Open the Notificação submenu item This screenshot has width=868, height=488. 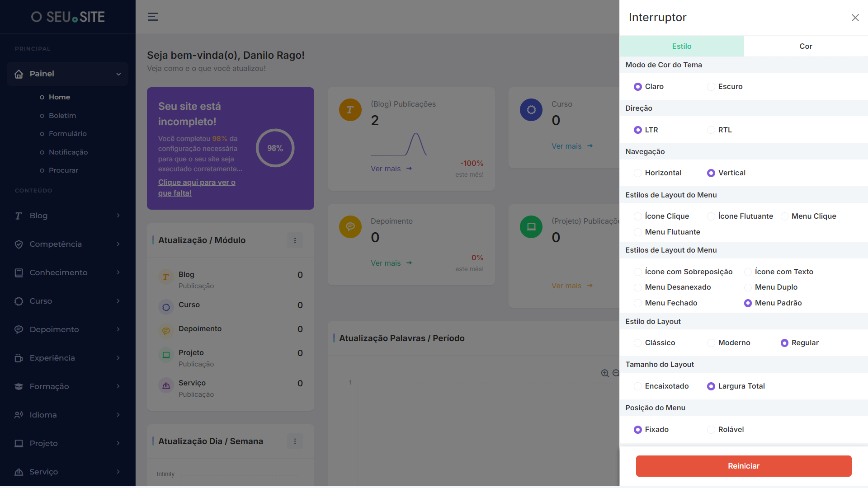[x=68, y=152]
